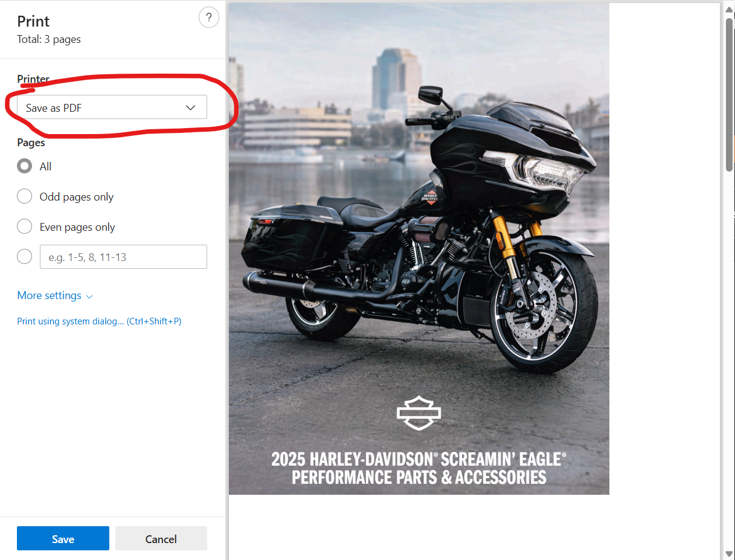Click the scroll up arrow in preview
735x560 pixels.
729,9
